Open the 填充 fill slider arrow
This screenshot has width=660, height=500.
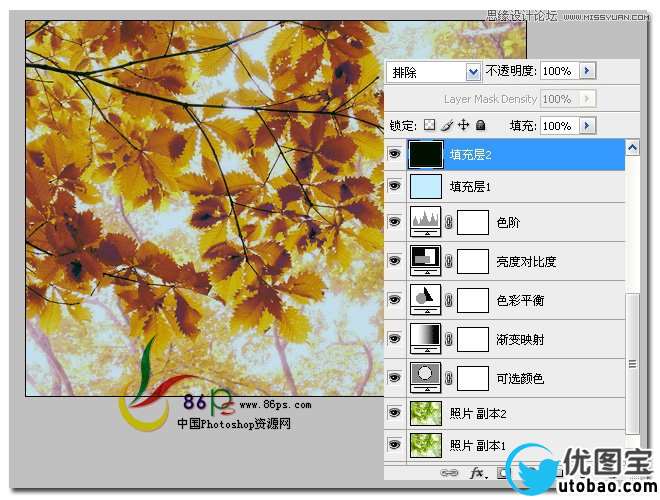pos(588,125)
